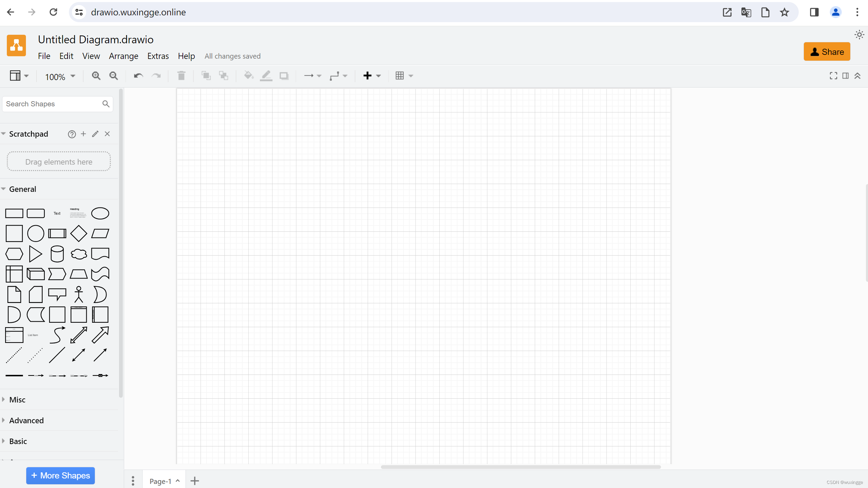868x488 pixels.
Task: Open the View menu
Action: (x=91, y=56)
